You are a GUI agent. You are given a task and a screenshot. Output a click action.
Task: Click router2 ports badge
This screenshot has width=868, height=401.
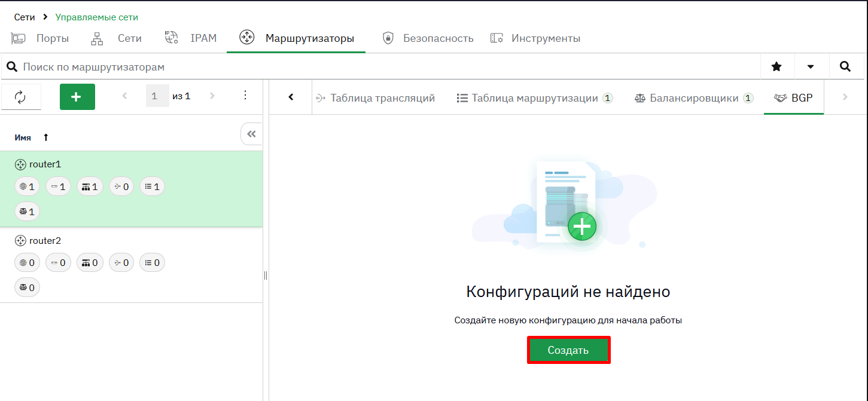(x=58, y=262)
